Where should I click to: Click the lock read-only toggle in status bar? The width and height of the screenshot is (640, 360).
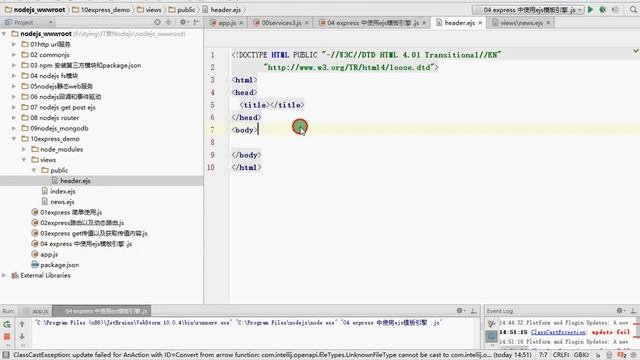click(598, 355)
